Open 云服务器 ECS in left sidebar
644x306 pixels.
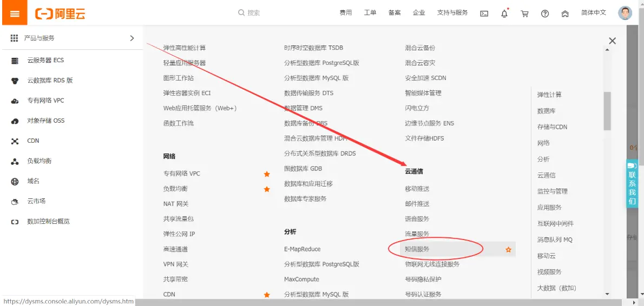45,61
